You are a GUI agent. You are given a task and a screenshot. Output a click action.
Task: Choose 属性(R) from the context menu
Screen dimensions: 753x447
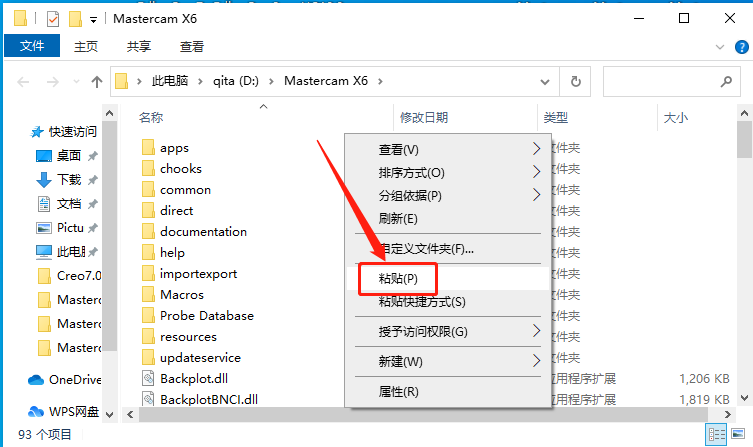tap(448, 392)
